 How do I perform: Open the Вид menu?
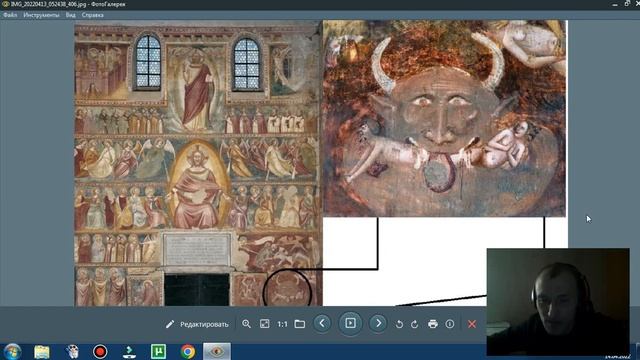[71, 15]
